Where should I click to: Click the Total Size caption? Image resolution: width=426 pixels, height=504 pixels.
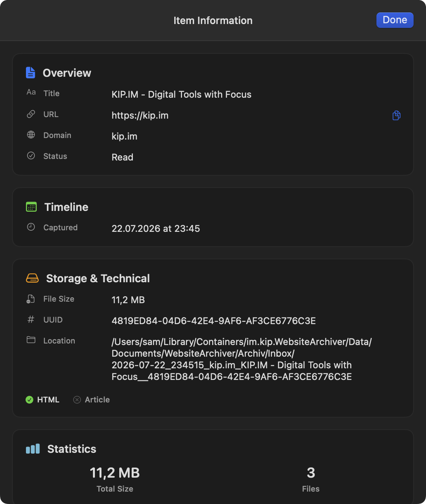coord(115,489)
